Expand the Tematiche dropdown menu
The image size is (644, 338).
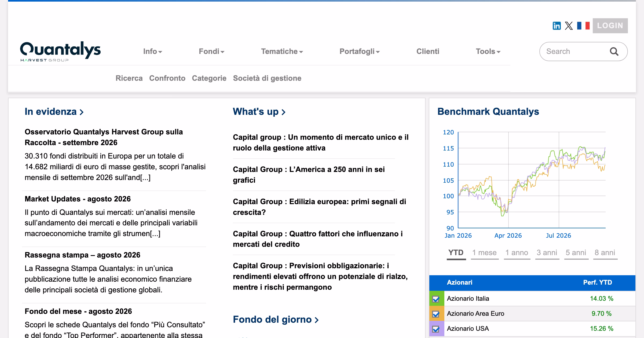pyautogui.click(x=282, y=51)
